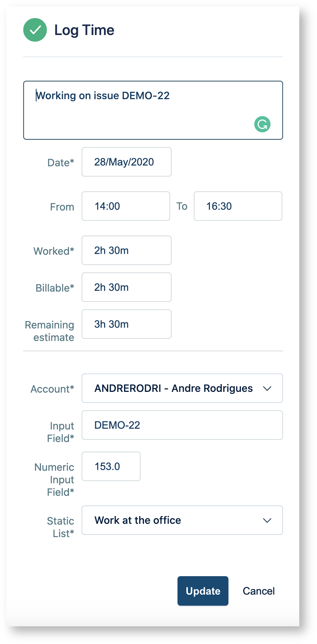Click the Account label
Screen dimensions: 317x644
coord(52,389)
